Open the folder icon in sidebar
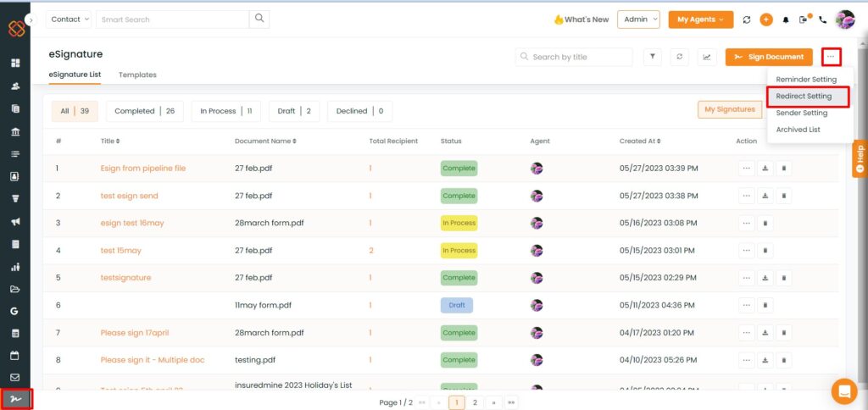The image size is (868, 410). pyautogui.click(x=15, y=289)
